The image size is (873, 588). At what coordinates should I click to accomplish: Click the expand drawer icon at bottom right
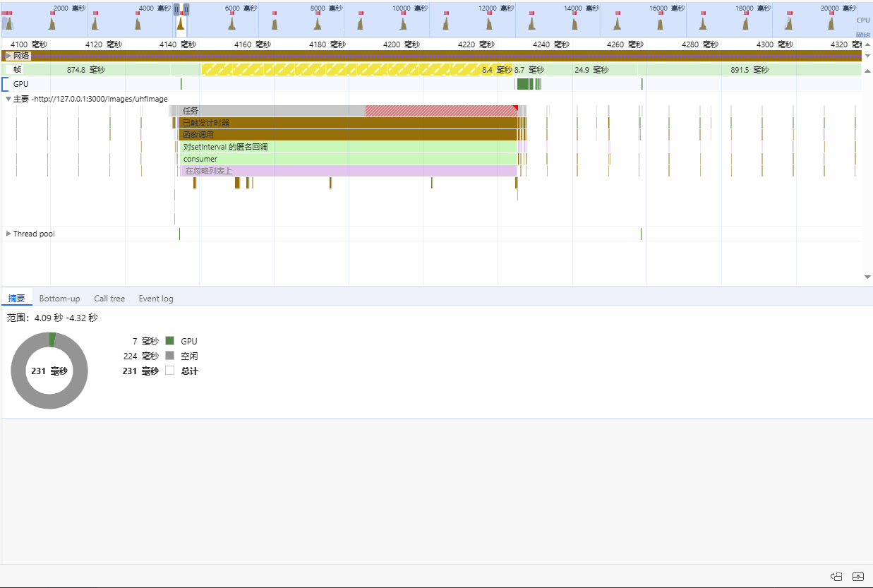858,576
